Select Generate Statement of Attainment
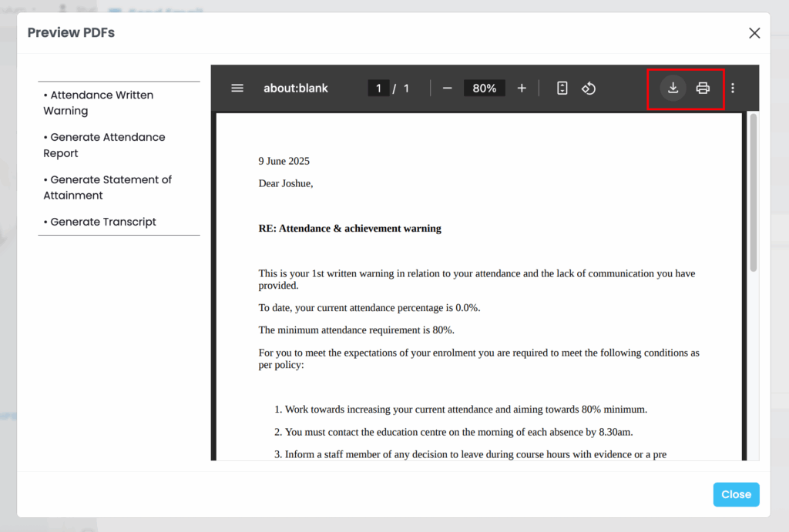This screenshot has width=789, height=532. tap(108, 188)
